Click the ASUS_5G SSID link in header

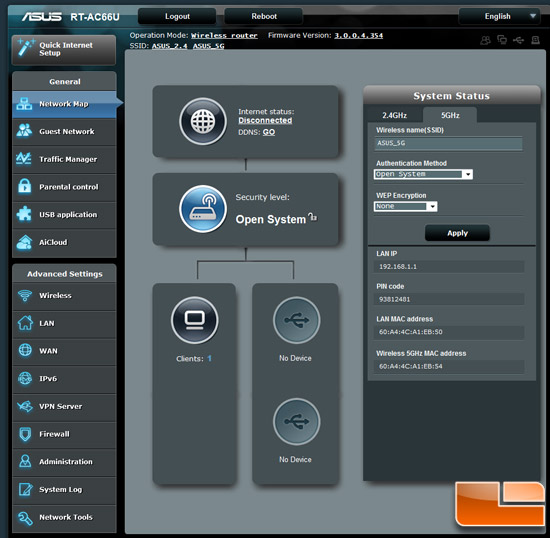[x=208, y=46]
